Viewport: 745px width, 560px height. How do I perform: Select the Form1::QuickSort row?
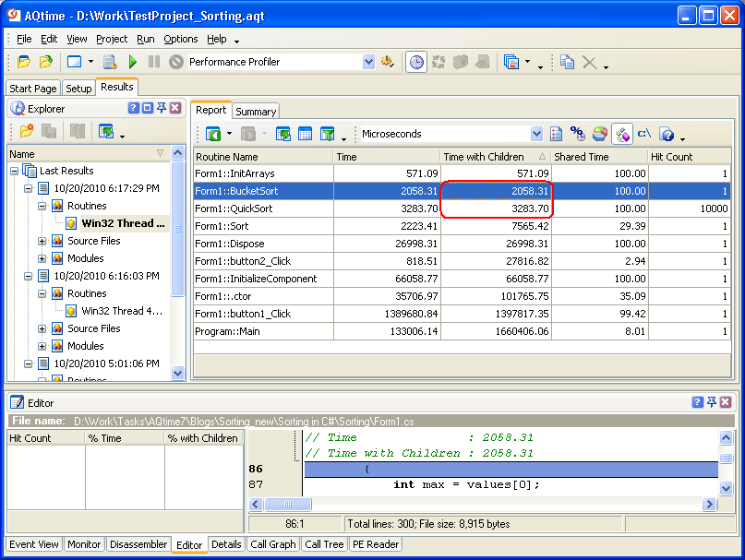[x=462, y=209]
